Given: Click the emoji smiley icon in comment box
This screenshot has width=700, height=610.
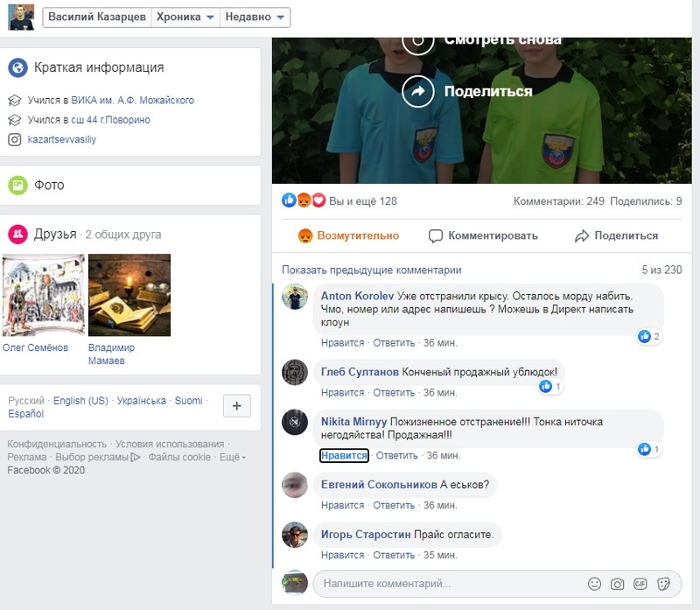Looking at the screenshot, I should [595, 584].
